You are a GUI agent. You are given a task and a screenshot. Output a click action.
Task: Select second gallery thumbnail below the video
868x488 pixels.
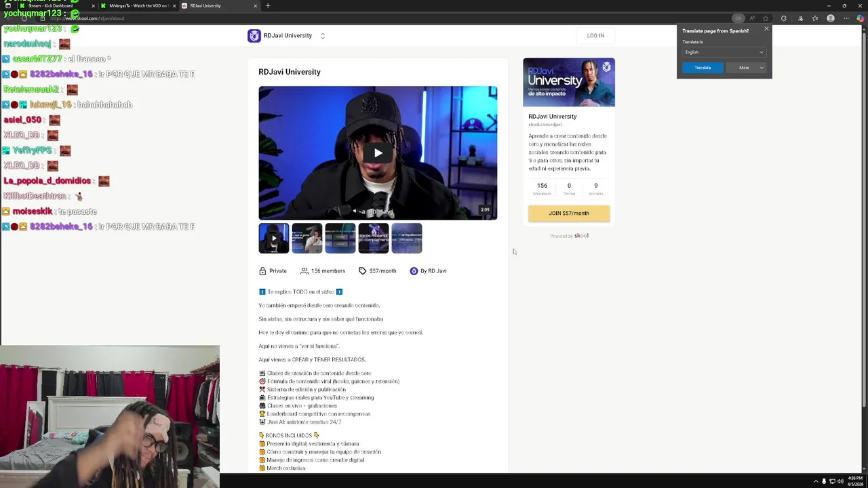pos(307,238)
